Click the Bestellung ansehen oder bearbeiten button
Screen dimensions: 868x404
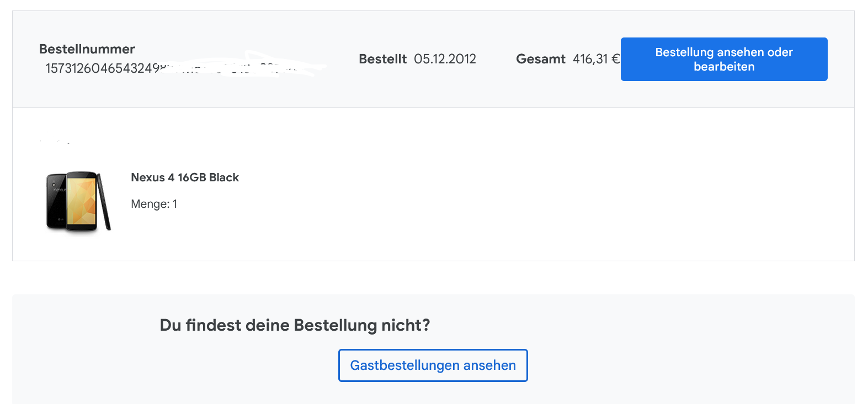(x=723, y=60)
